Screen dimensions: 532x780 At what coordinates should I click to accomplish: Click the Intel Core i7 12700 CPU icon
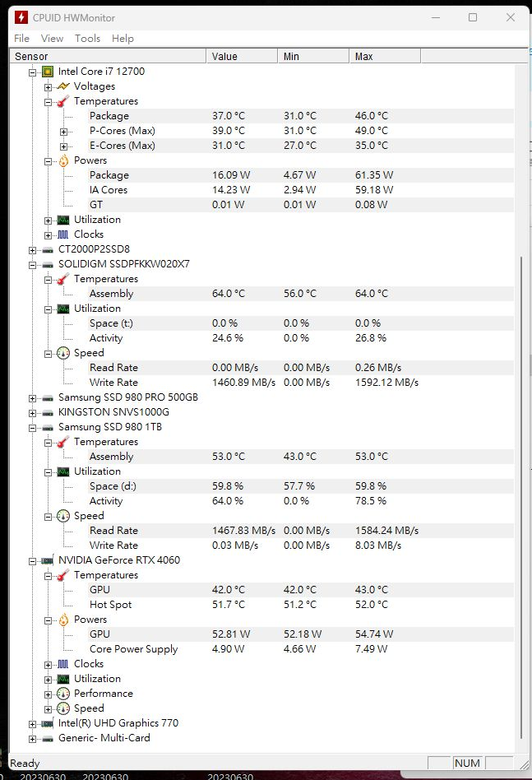[48, 72]
